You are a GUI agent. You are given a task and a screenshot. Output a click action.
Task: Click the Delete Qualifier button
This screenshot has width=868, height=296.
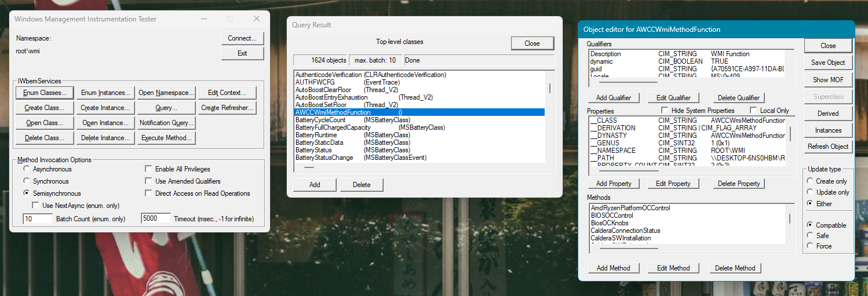click(x=739, y=98)
